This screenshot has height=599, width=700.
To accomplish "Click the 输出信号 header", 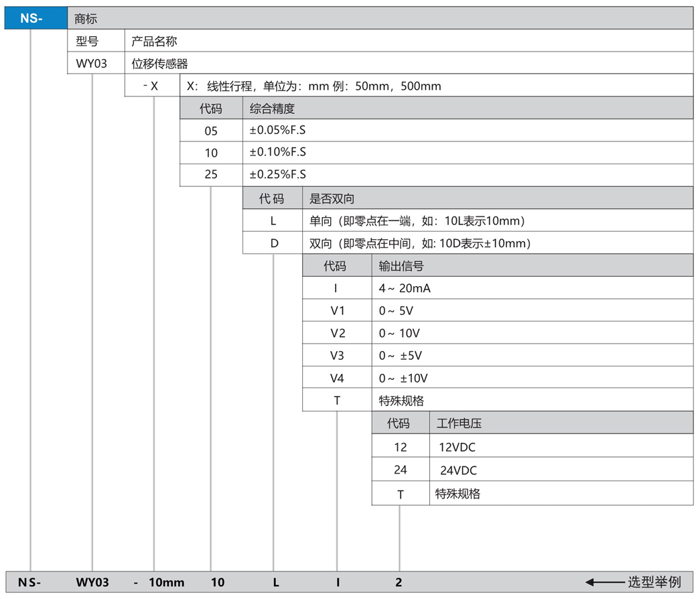I will coord(401,266).
